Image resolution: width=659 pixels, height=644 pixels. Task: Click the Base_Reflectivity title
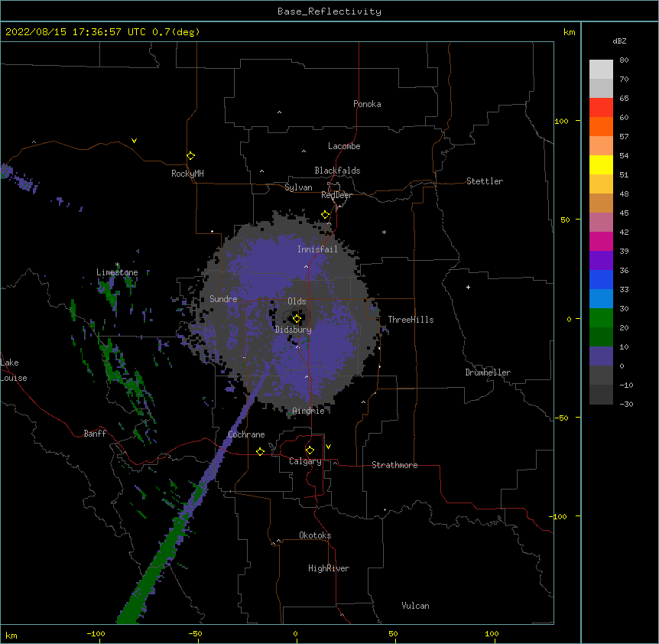pos(329,11)
